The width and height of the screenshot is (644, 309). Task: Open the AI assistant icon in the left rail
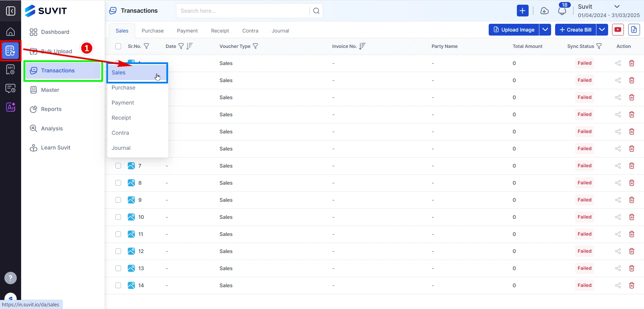(11, 107)
